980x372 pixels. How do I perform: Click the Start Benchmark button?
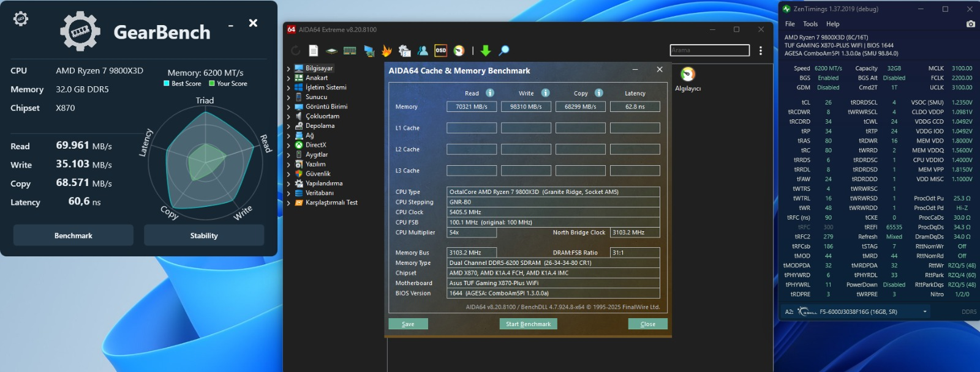528,324
